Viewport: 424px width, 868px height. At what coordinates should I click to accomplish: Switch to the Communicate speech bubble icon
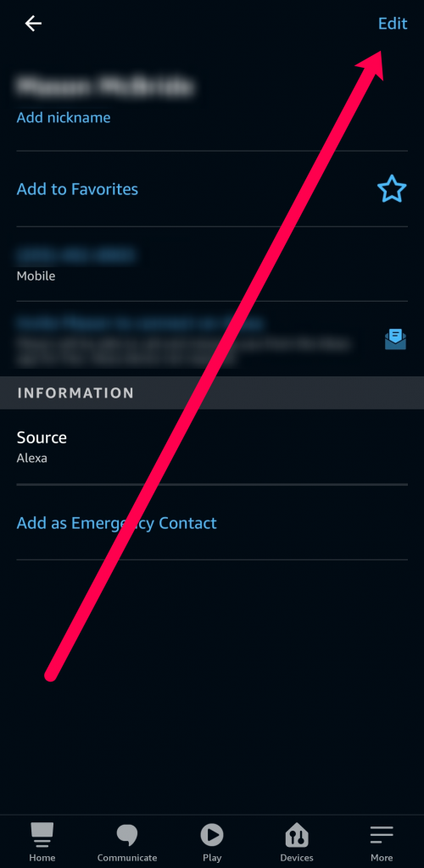pos(127,835)
